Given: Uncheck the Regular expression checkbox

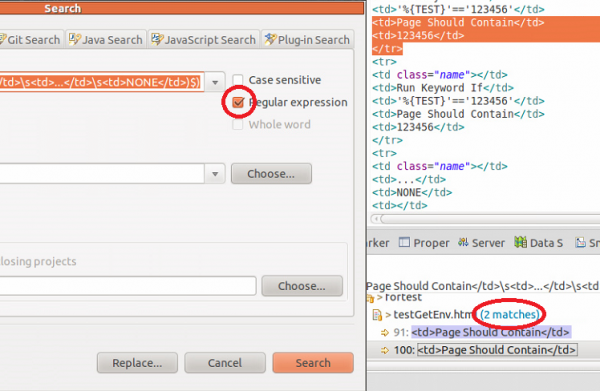Looking at the screenshot, I should [x=238, y=102].
